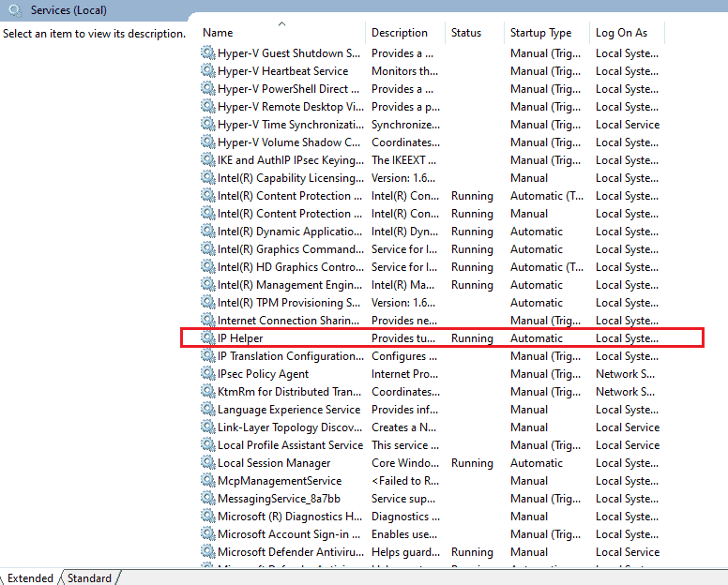Viewport: 728px width, 585px height.
Task: Click the Intel(R) HD Graphics Contro... gear icon
Action: [x=207, y=266]
